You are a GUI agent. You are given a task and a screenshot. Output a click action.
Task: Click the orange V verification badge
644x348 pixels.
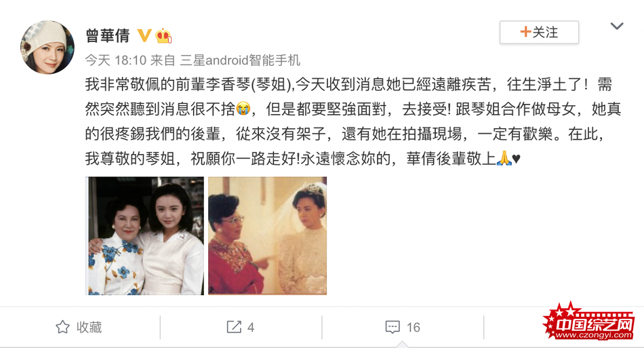(x=144, y=36)
